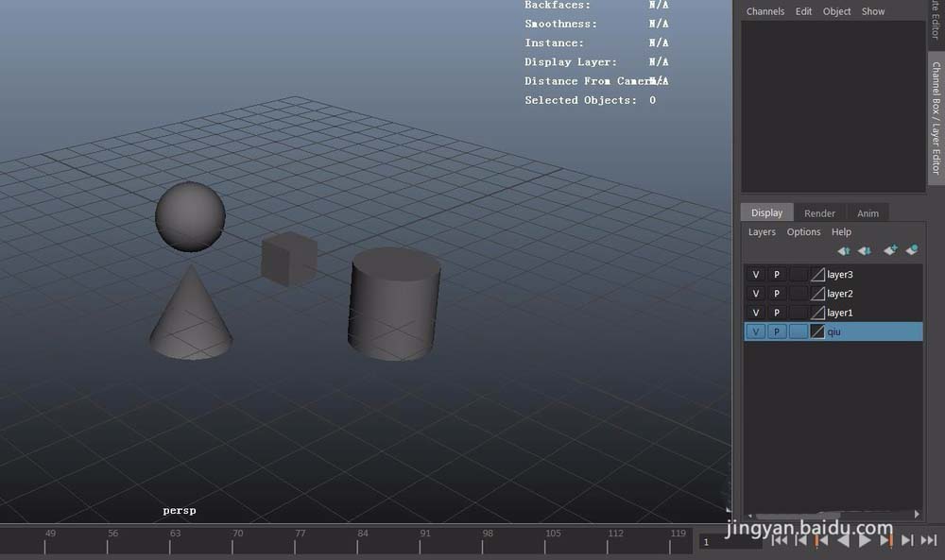The height and width of the screenshot is (560, 945).
Task: Step back to the previous key
Action: [x=821, y=540]
